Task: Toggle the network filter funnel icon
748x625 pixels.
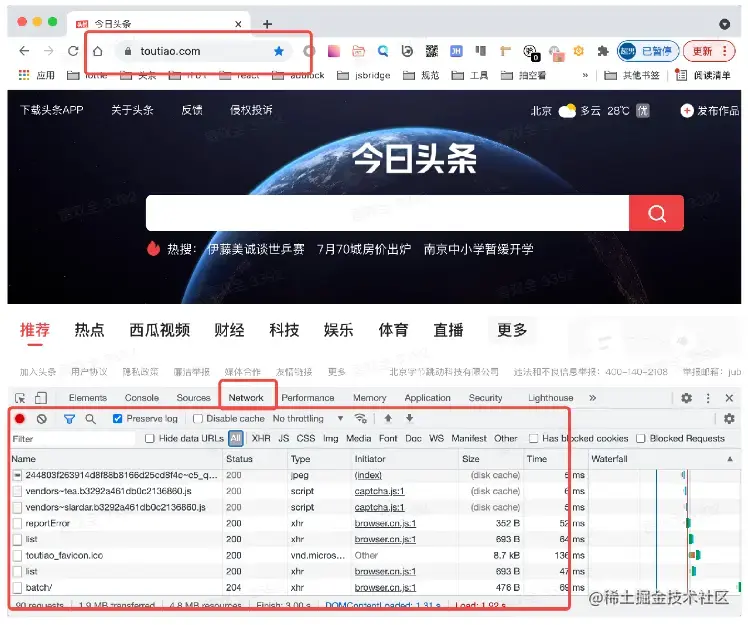Action: click(69, 419)
